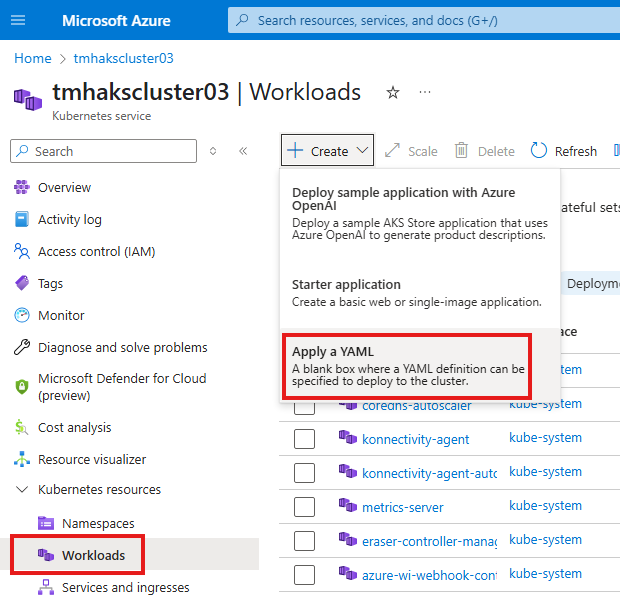
Task: Click the Resource visualizer hierarchy icon
Action: point(22,459)
